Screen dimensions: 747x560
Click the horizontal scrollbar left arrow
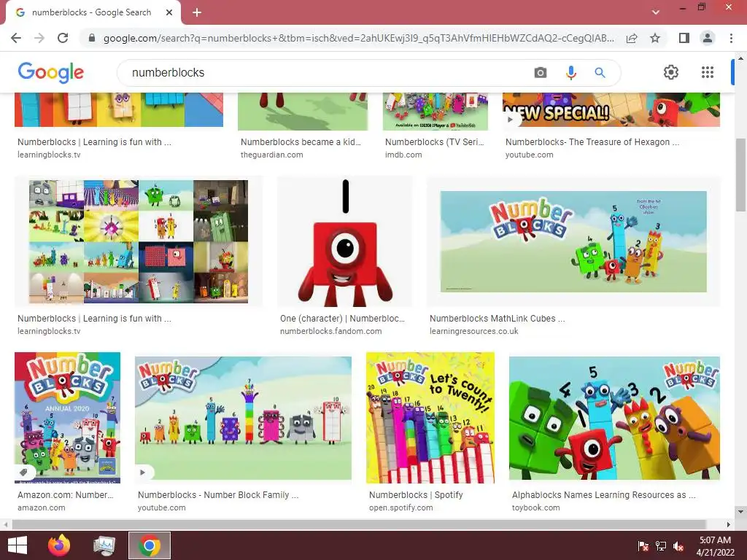coord(5,525)
